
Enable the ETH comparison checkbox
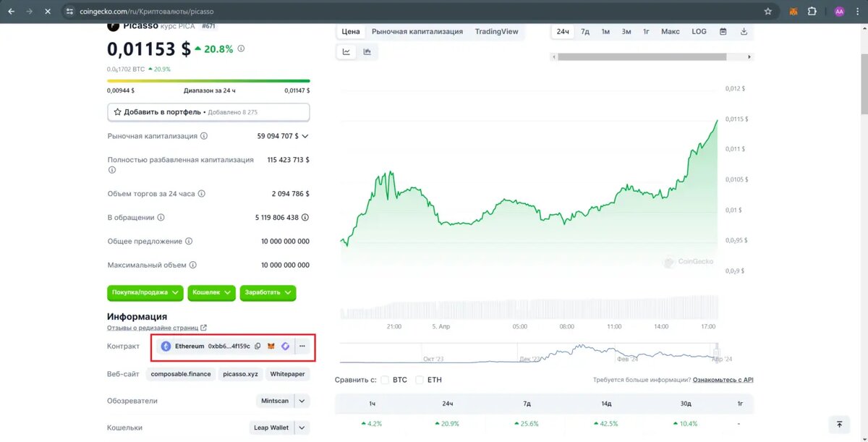tap(420, 380)
